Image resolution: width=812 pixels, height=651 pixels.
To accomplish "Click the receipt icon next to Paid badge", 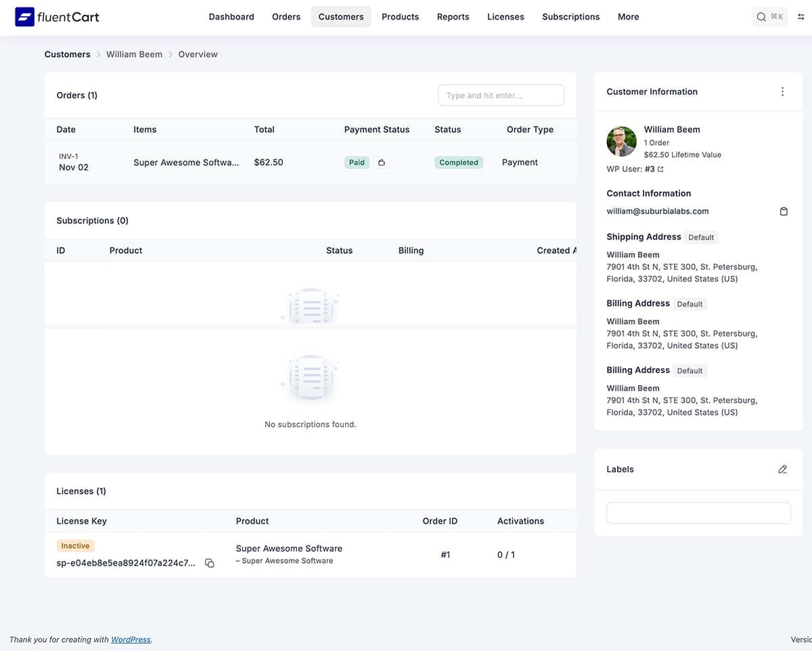I will tap(382, 162).
